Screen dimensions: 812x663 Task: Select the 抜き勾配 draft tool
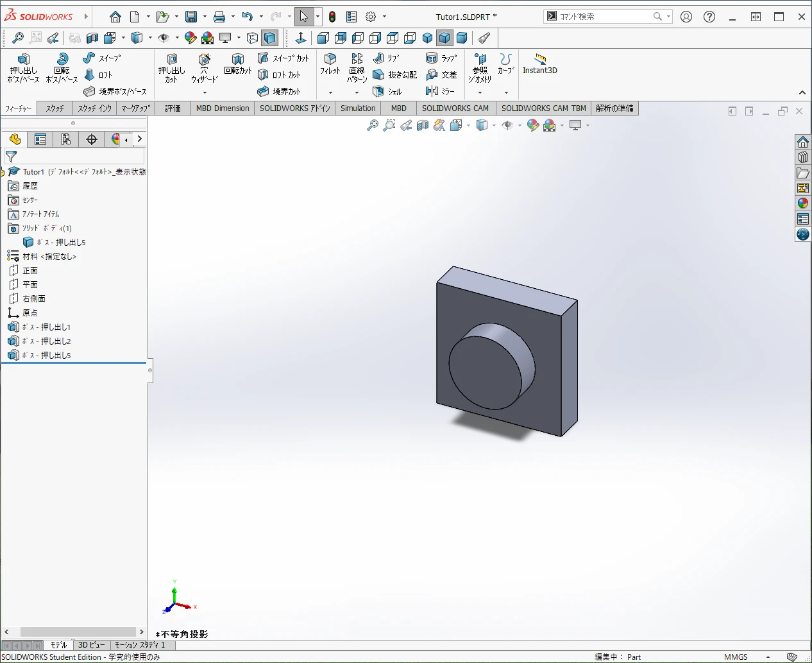(394, 75)
